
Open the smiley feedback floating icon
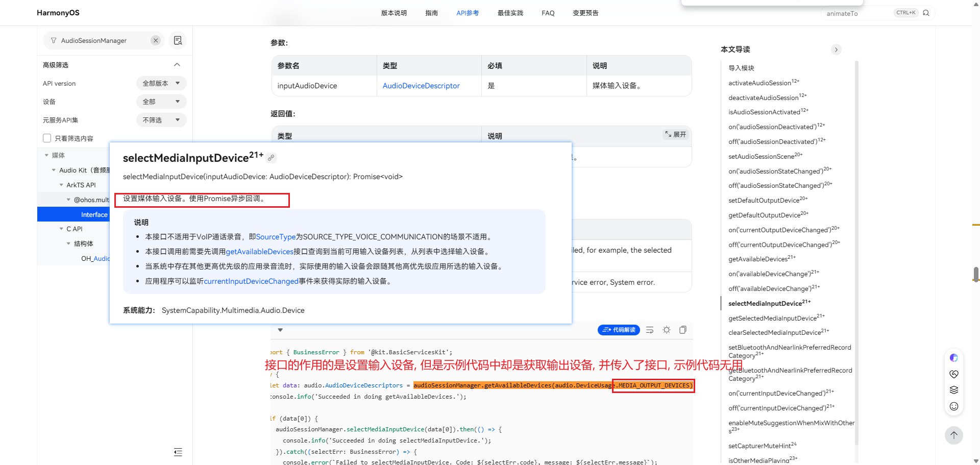click(953, 406)
